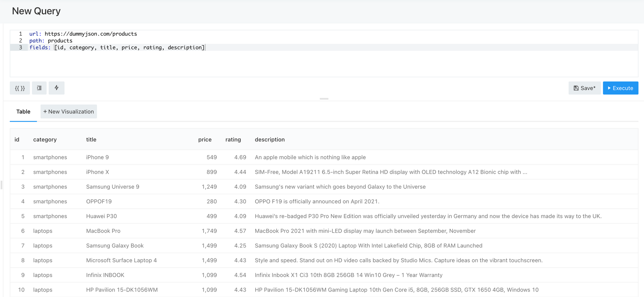The height and width of the screenshot is (297, 644).
Task: Click the panel resize handle between editor and results
Action: [x=324, y=99]
